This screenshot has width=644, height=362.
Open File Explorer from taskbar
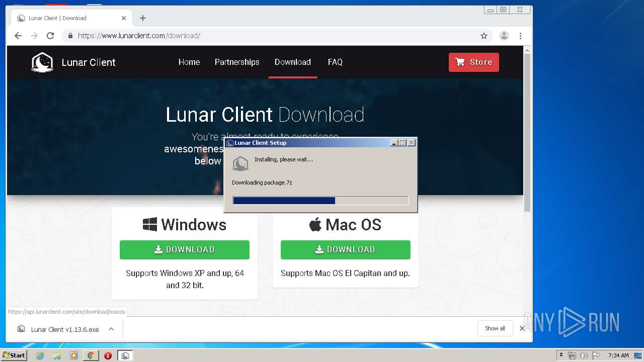coord(57,355)
